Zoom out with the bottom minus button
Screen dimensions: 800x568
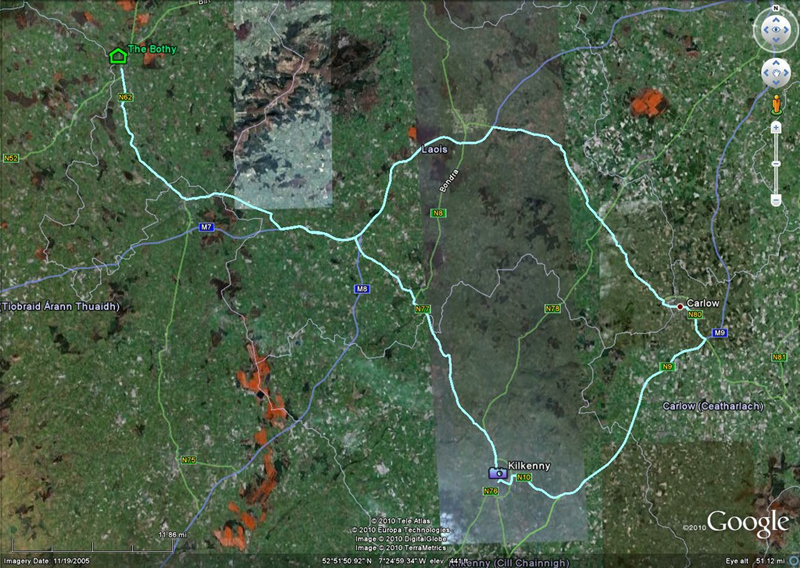point(776,200)
